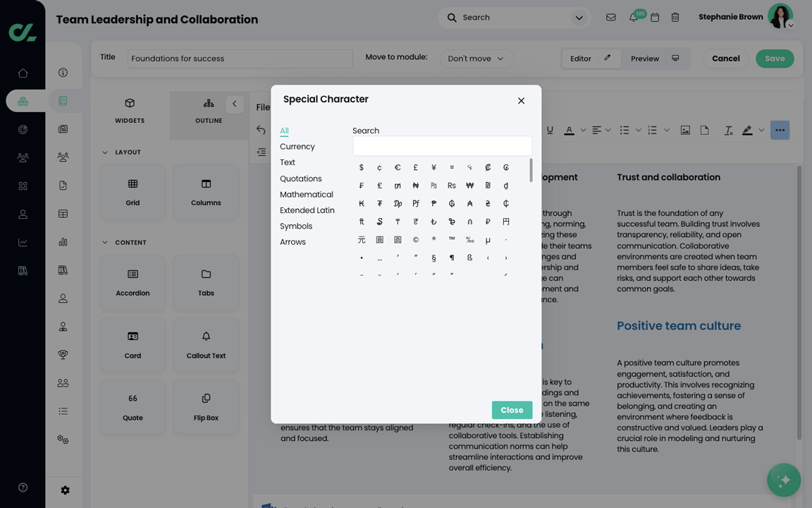The image size is (812, 508).
Task: Select the All characters category
Action: coord(284,131)
